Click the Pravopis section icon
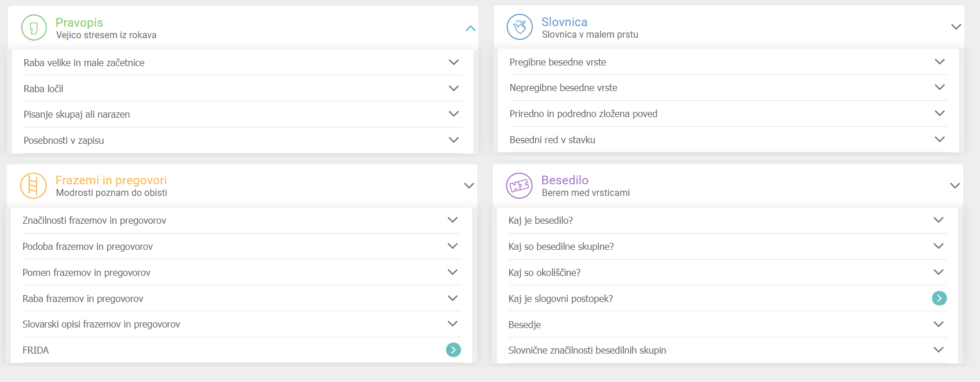 click(x=34, y=28)
